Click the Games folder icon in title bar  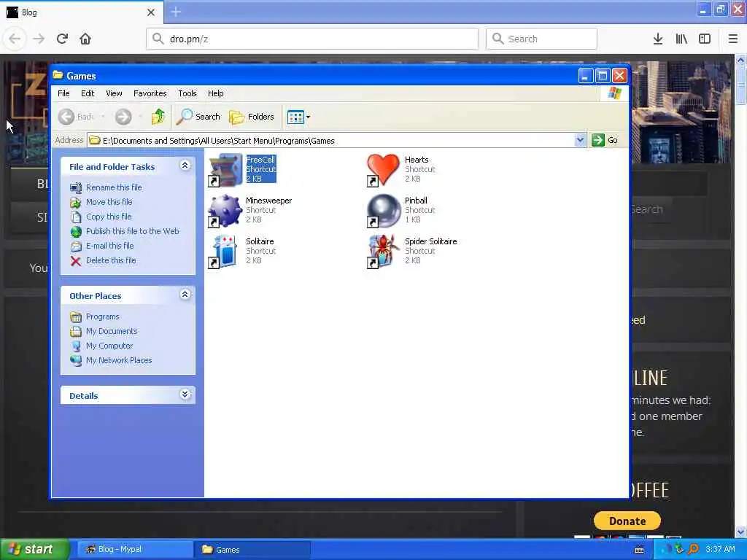(x=58, y=75)
